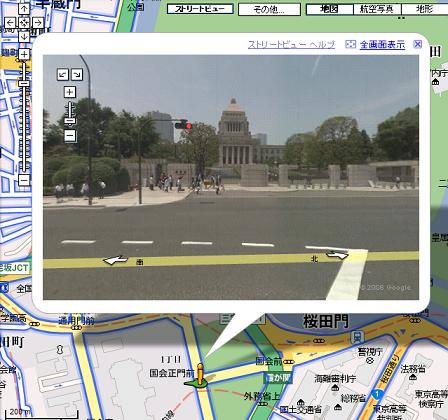Image resolution: width=448 pixels, height=420 pixels.
Task: Rotate Street View counterclockwise
Action: point(63,75)
